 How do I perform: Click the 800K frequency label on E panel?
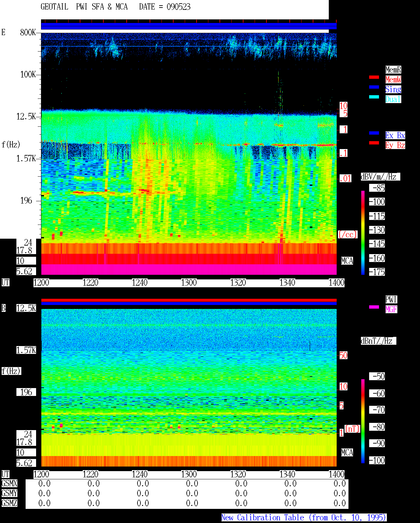click(28, 32)
